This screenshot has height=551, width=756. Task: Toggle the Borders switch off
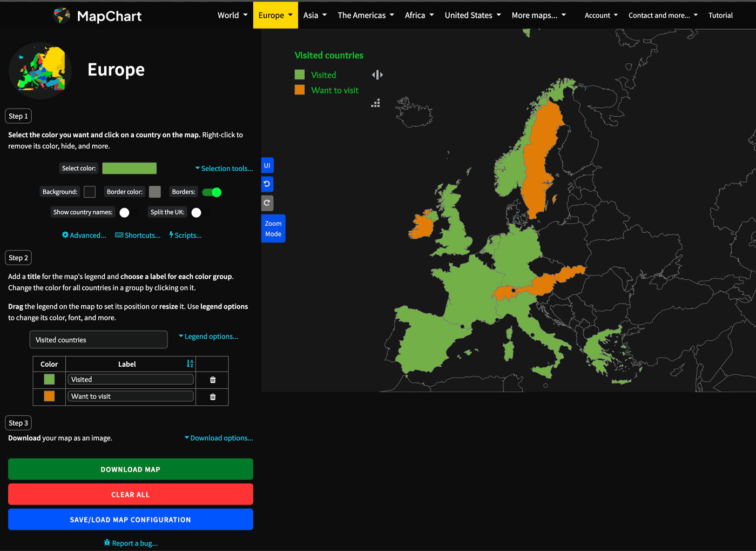coord(212,192)
